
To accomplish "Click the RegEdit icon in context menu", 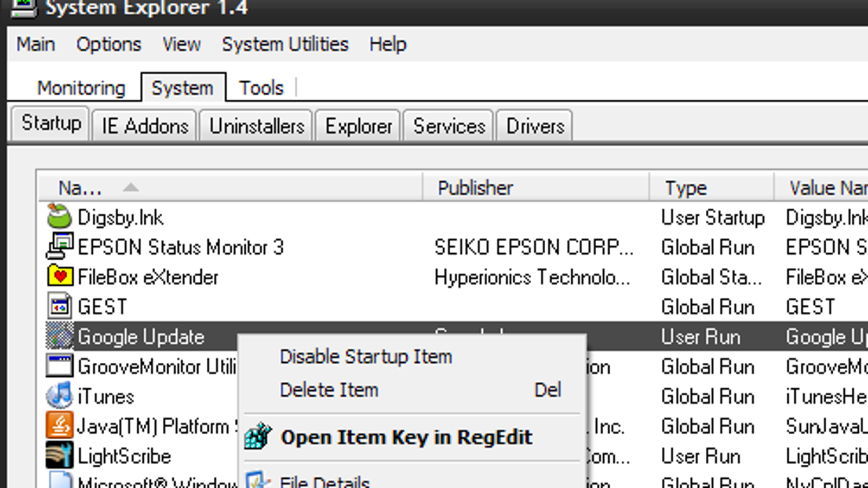I will point(258,436).
